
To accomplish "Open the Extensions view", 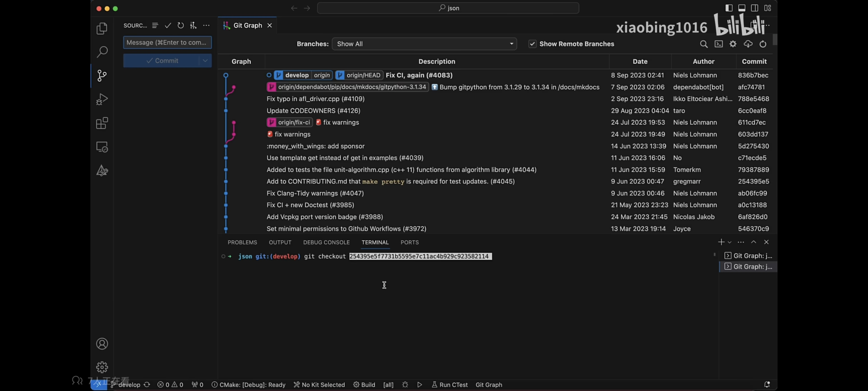I will 102,123.
